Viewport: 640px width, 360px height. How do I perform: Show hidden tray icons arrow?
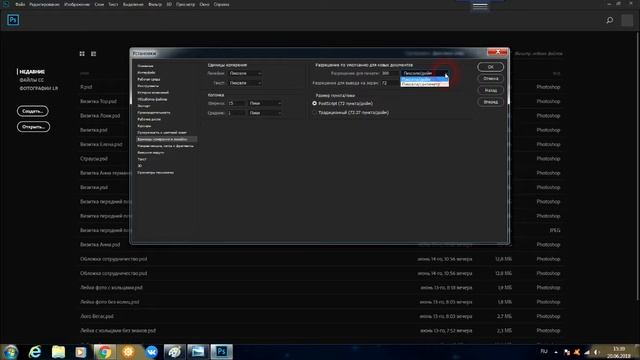(556, 352)
